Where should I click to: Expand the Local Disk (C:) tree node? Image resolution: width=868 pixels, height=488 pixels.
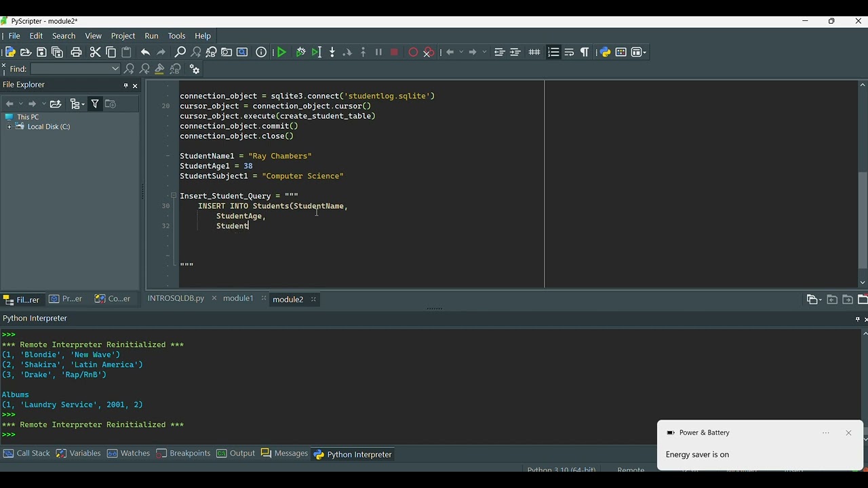9,127
